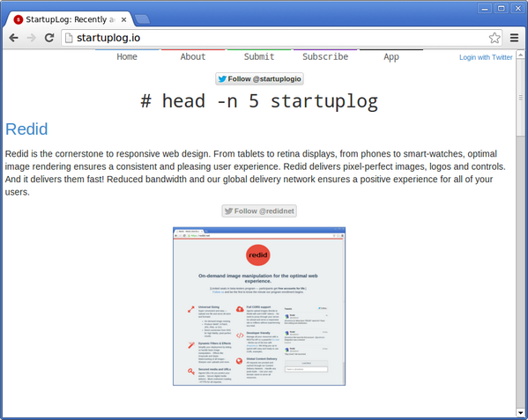
Task: Reload the page with the refresh icon
Action: pos(49,38)
